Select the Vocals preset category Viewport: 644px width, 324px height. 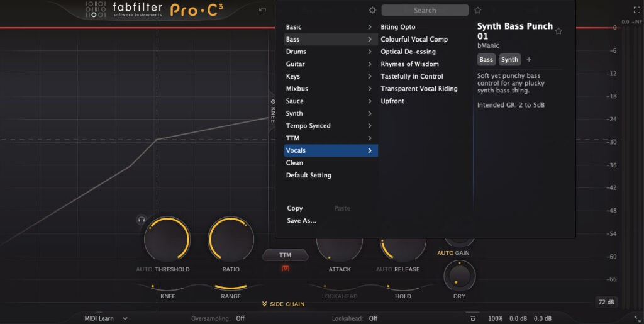(331, 150)
